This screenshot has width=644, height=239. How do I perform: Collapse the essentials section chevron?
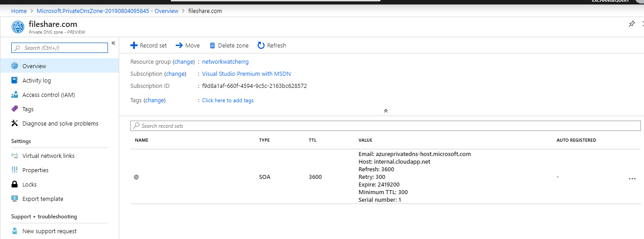tap(385, 110)
